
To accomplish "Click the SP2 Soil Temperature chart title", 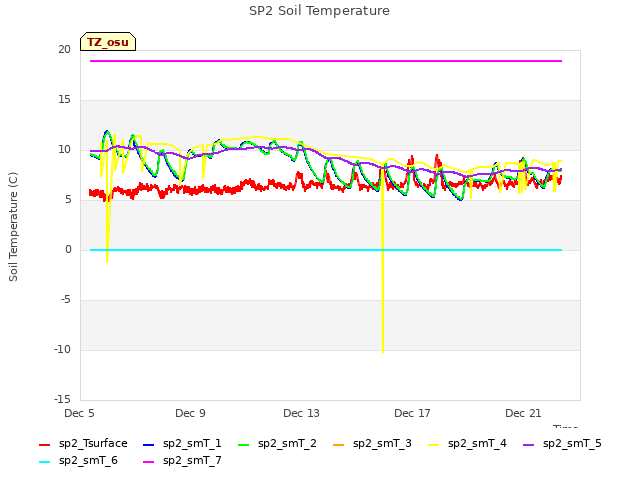I will pos(320,11).
